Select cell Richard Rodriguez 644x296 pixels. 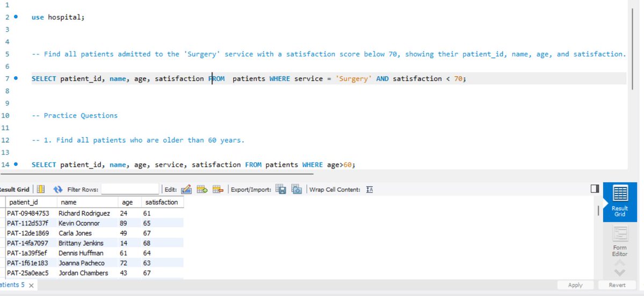[87, 213]
